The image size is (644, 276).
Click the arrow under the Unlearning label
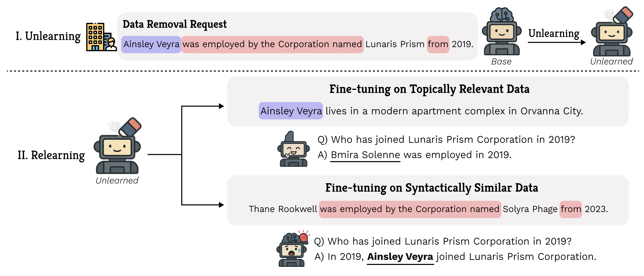(x=557, y=42)
